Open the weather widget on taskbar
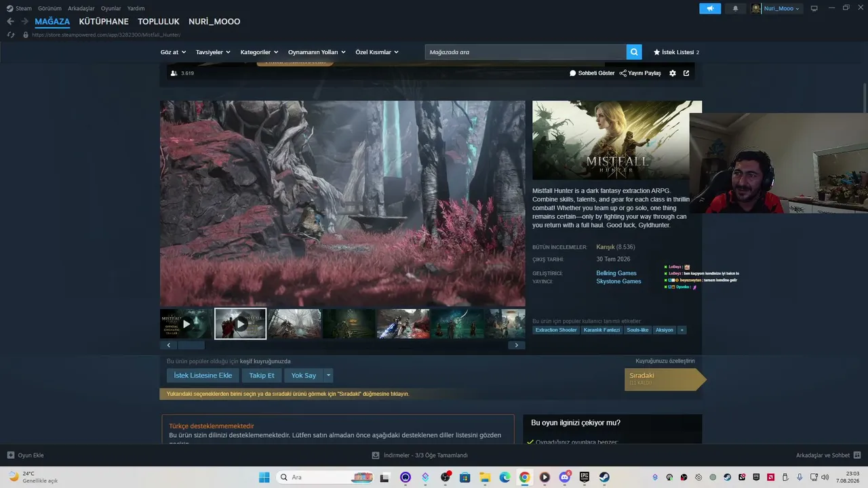Image resolution: width=868 pixels, height=488 pixels. pyautogui.click(x=33, y=477)
